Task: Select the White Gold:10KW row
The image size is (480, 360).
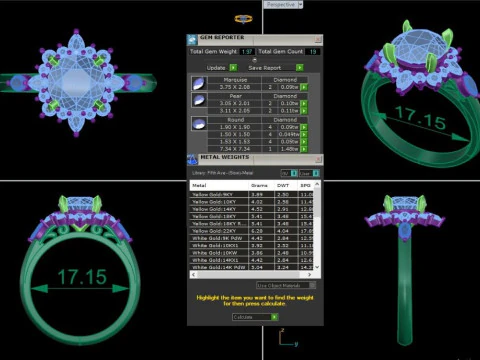Action: click(x=252, y=253)
